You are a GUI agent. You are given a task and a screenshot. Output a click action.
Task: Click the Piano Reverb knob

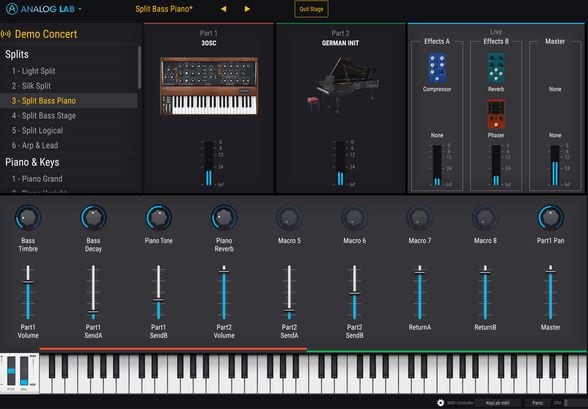click(x=224, y=217)
